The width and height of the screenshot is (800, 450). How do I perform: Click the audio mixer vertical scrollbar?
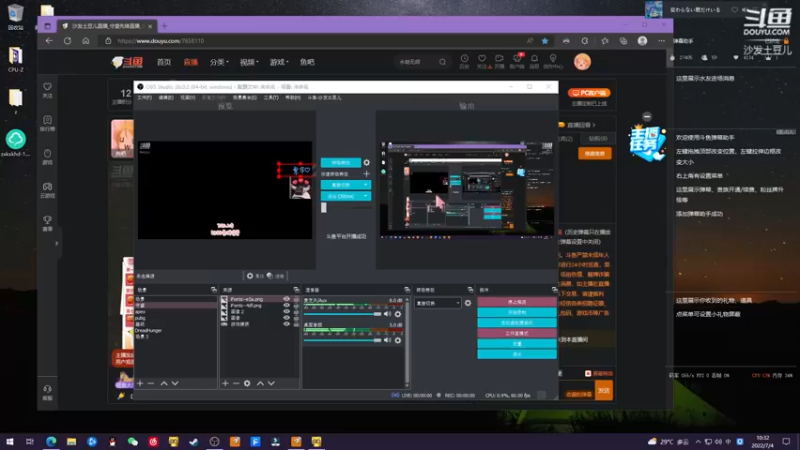407,342
